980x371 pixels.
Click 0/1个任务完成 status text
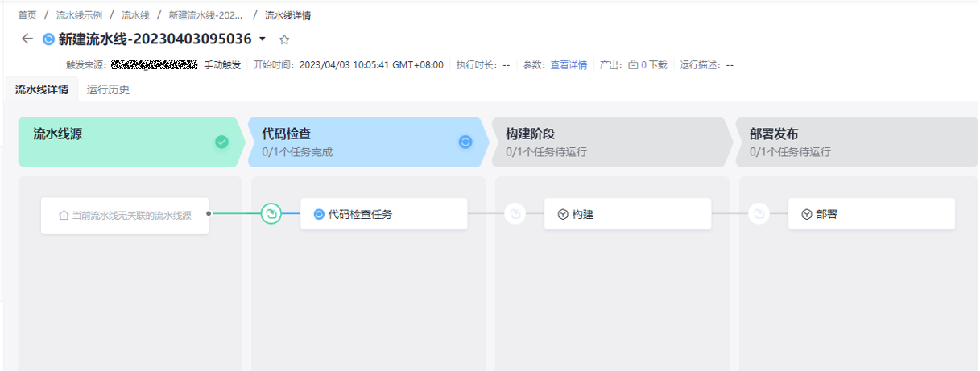(297, 151)
